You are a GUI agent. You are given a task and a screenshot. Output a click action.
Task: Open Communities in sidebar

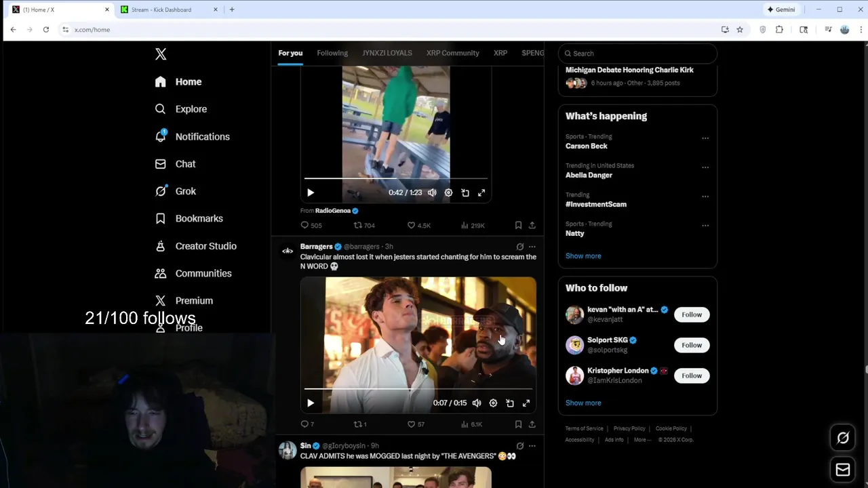click(193, 273)
